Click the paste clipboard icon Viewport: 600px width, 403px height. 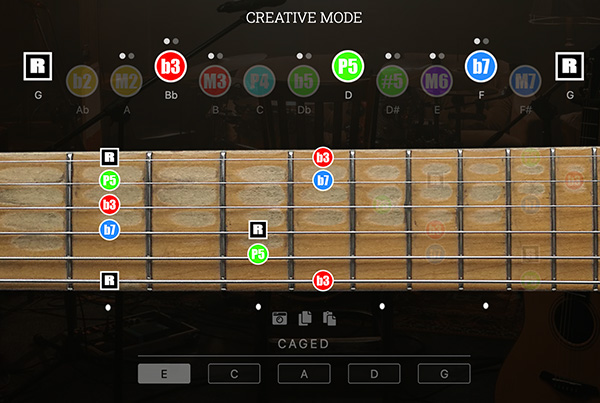(329, 318)
